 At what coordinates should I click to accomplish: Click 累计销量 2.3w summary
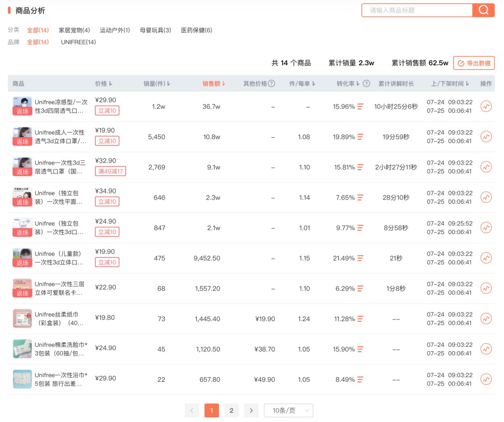pyautogui.click(x=351, y=63)
